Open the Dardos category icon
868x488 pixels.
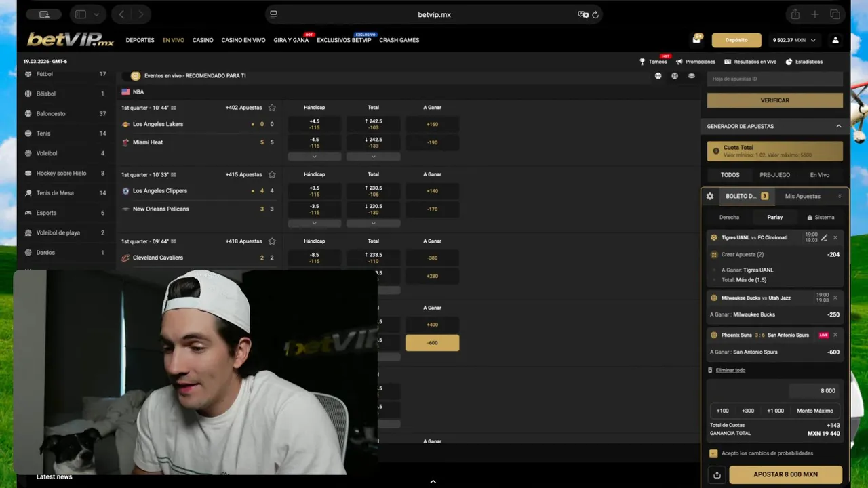click(28, 252)
